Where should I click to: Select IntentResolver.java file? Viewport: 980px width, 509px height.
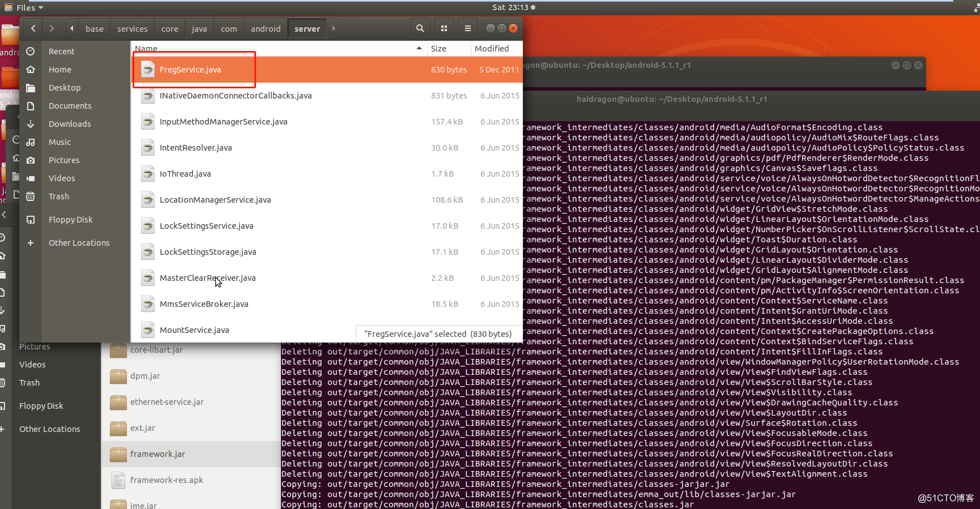point(327,148)
